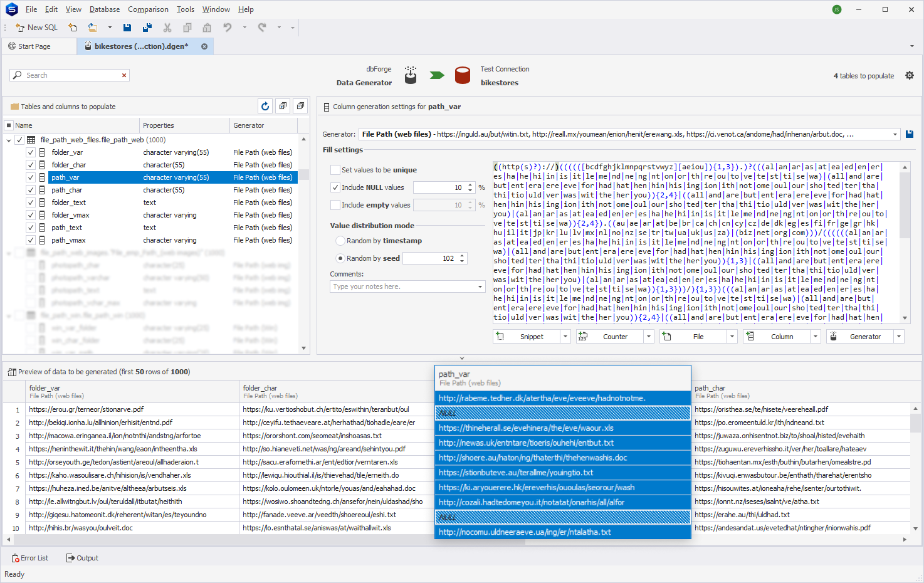924x583 pixels.
Task: Click the Save icon in toolbar
Action: click(127, 28)
